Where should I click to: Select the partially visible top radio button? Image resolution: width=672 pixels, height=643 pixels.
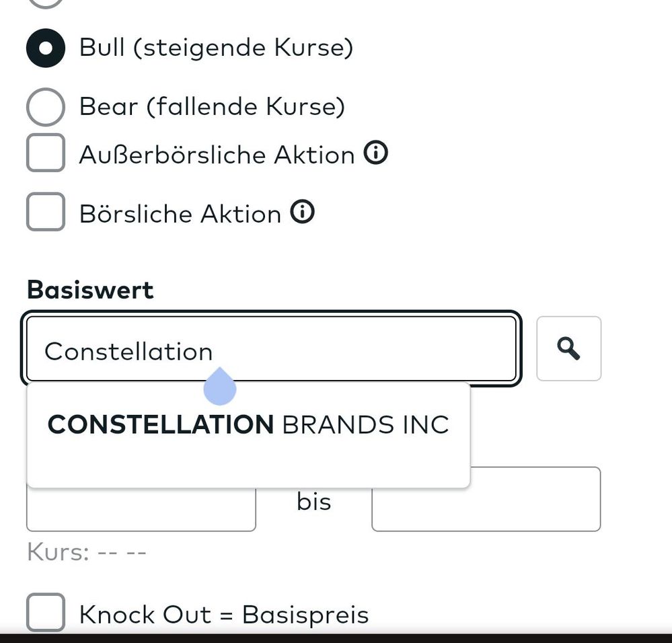click(46, 2)
